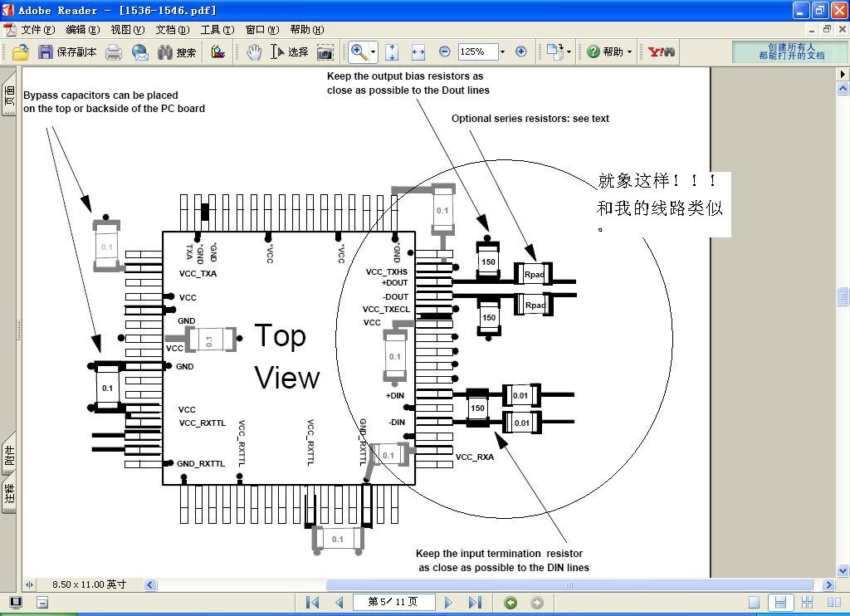
Task: Click the pane splitter arrows left of the page size
Action: 29,584
